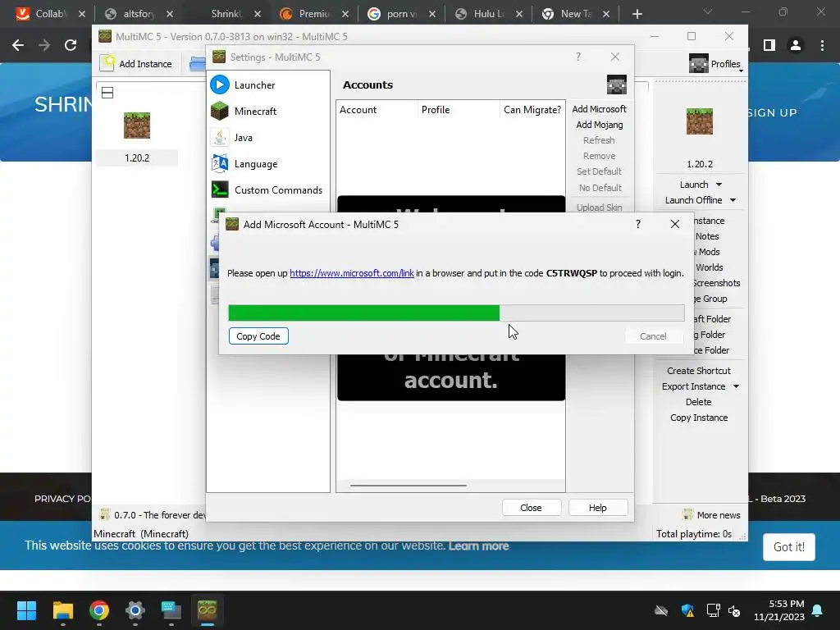Open the Learn more cookie link

click(478, 546)
